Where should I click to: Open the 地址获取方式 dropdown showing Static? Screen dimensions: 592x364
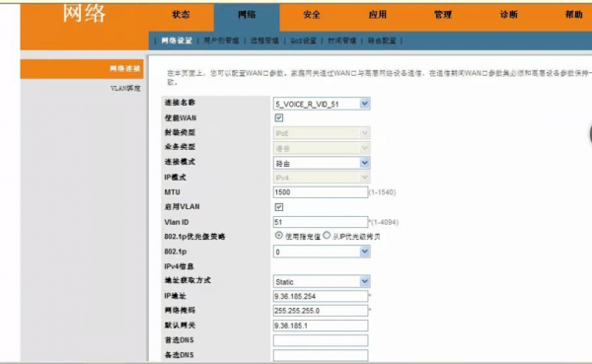pos(322,282)
